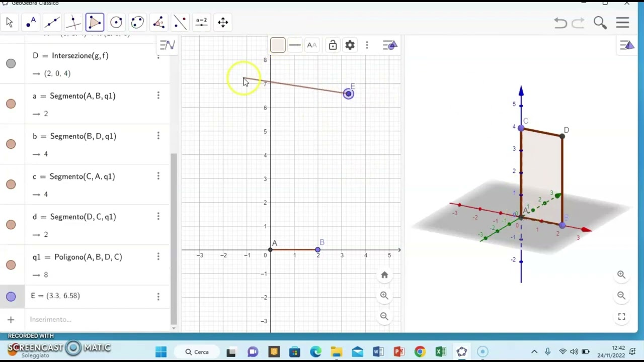Viewport: 644px width, 362px height.
Task: Open more options for segment a row
Action: click(158, 96)
